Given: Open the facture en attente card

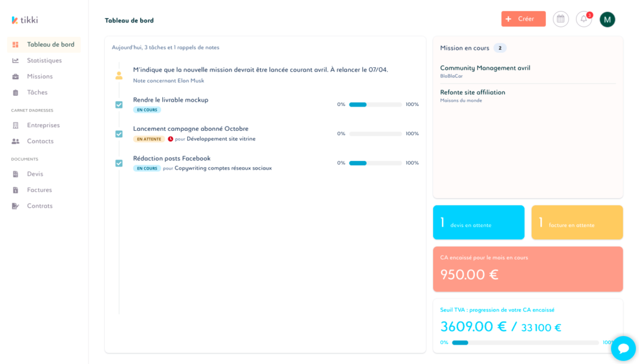Looking at the screenshot, I should (577, 223).
